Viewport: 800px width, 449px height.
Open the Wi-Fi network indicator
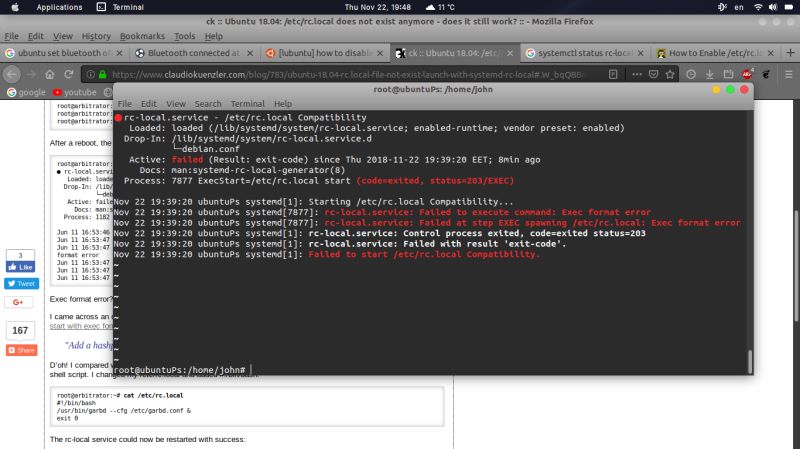click(x=758, y=7)
